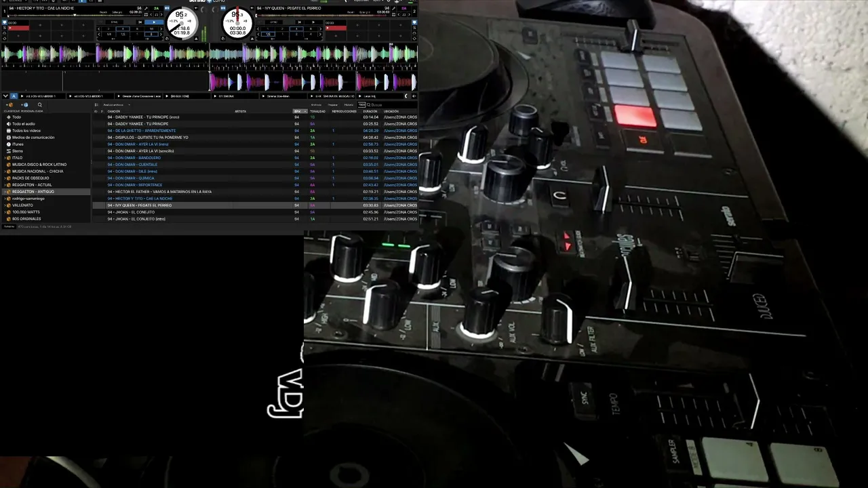Select track DON OMAR - BANDOLERO
The height and width of the screenshot is (488, 868).
click(255, 158)
